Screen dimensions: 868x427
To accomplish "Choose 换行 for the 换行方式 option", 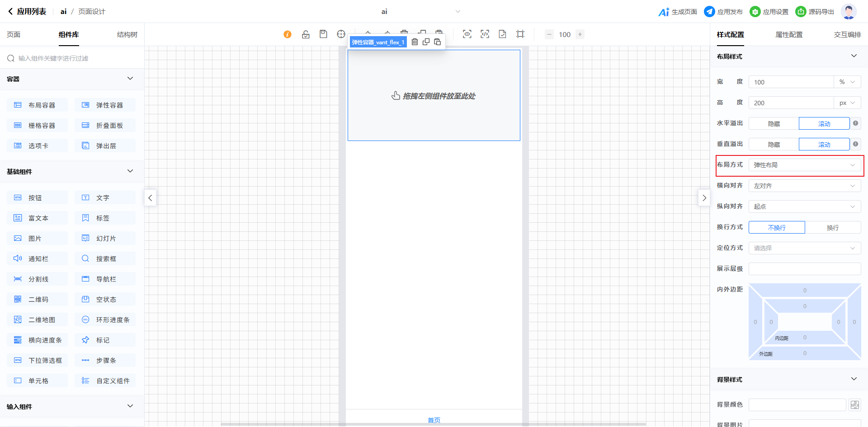I will click(x=832, y=228).
